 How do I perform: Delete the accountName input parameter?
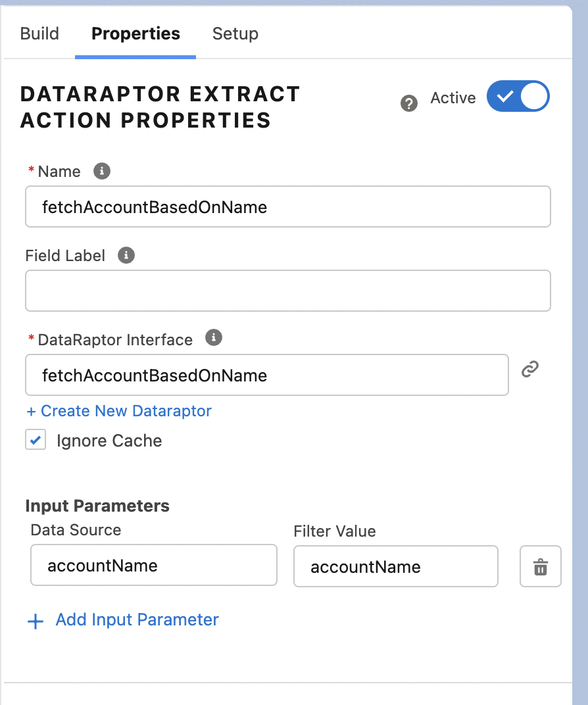(x=540, y=566)
